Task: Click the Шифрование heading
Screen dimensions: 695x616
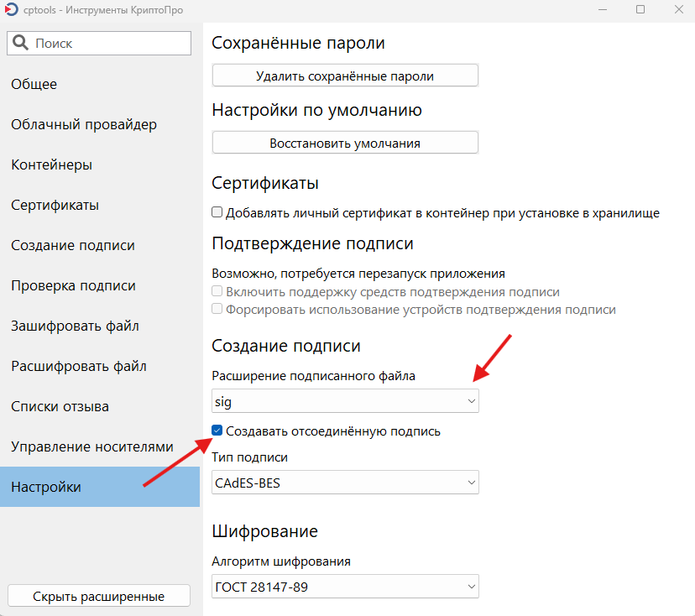Action: [x=264, y=531]
